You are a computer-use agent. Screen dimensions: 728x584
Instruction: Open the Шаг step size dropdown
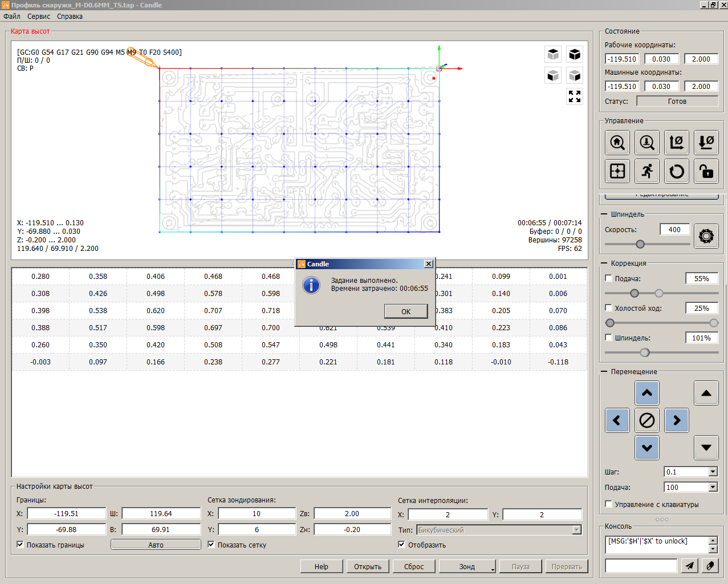[713, 472]
